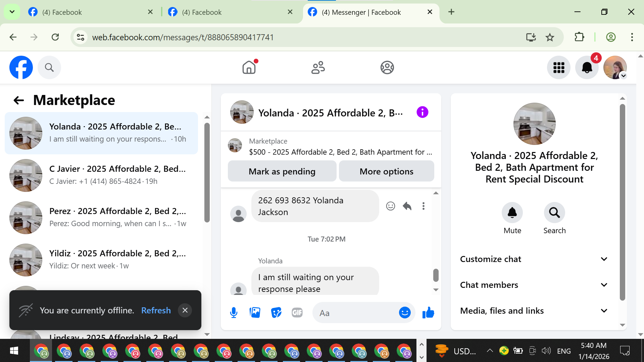View site information icon in address bar

tap(81, 37)
